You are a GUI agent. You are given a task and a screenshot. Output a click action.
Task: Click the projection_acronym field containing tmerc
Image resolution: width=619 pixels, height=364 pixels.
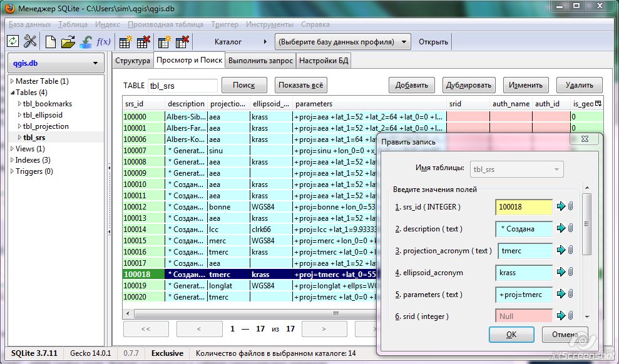tap(524, 250)
